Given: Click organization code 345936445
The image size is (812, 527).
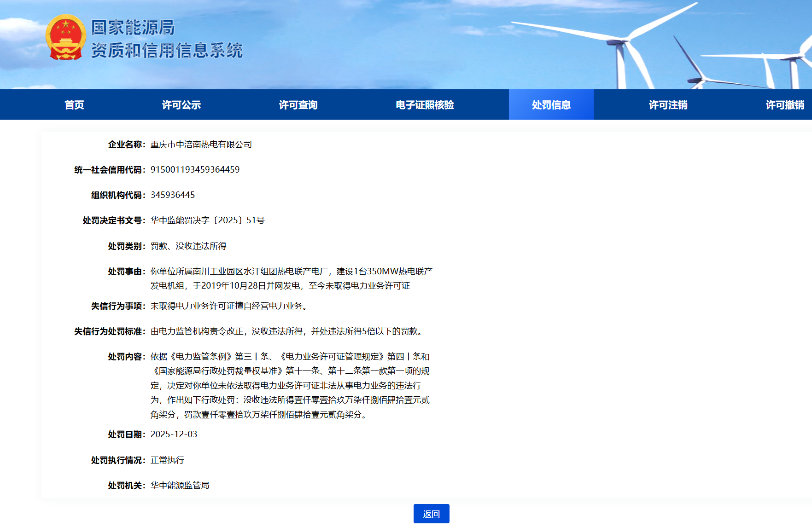Looking at the screenshot, I should 173,195.
